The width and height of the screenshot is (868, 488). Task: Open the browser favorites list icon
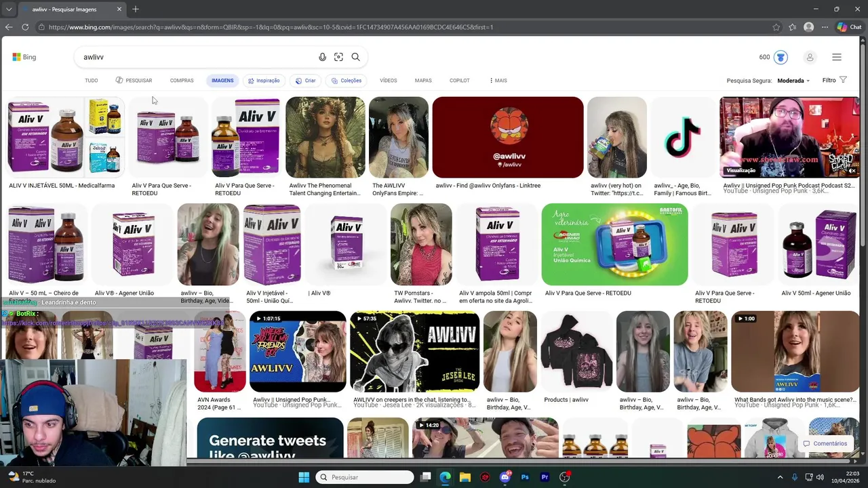793,27
